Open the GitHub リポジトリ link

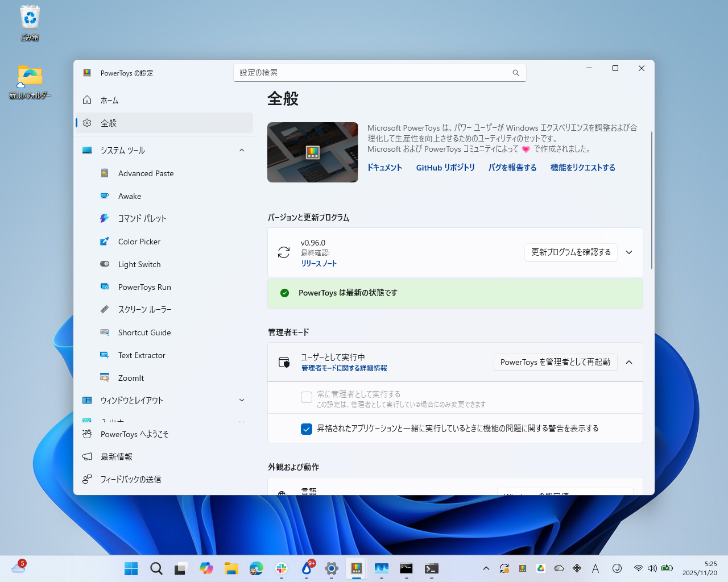tap(446, 167)
